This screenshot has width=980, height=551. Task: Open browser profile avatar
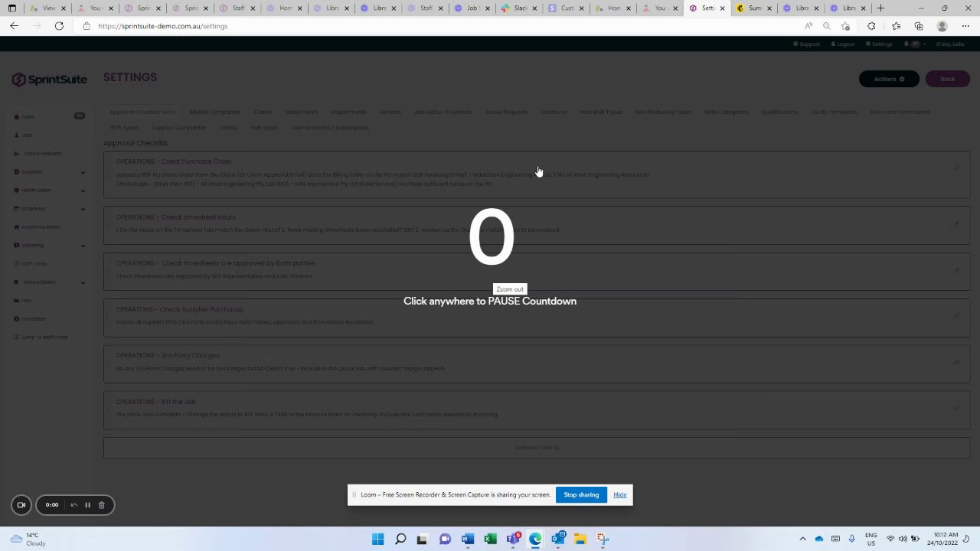942,26
